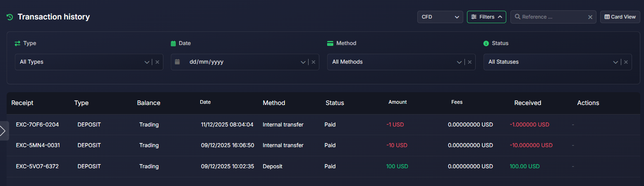Click the calendar icon in the date field
644x186 pixels.
click(x=177, y=62)
